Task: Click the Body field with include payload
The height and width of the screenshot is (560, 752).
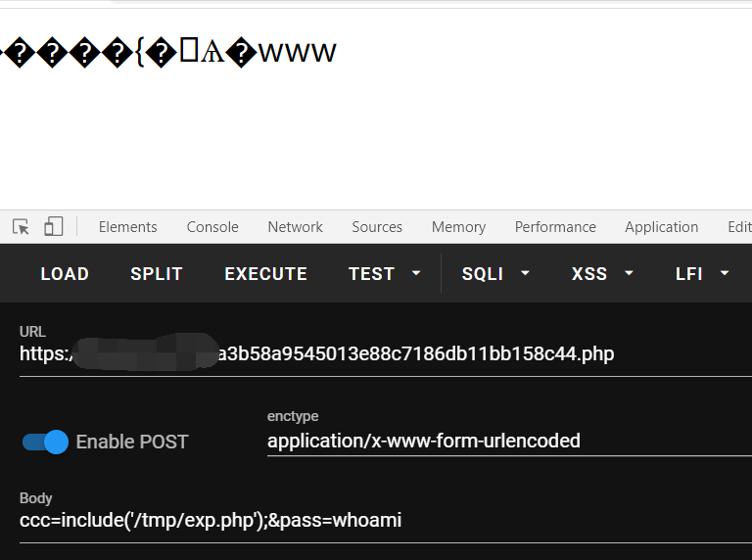Action: coord(386,520)
